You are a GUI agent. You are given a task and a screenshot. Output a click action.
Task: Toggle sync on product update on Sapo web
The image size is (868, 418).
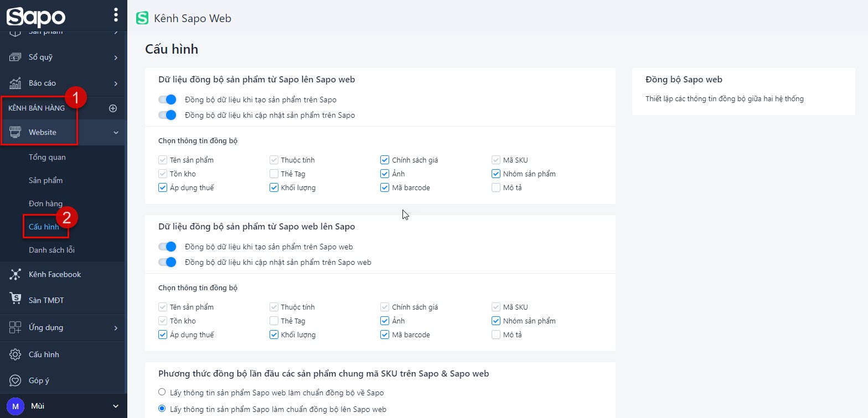coord(167,262)
